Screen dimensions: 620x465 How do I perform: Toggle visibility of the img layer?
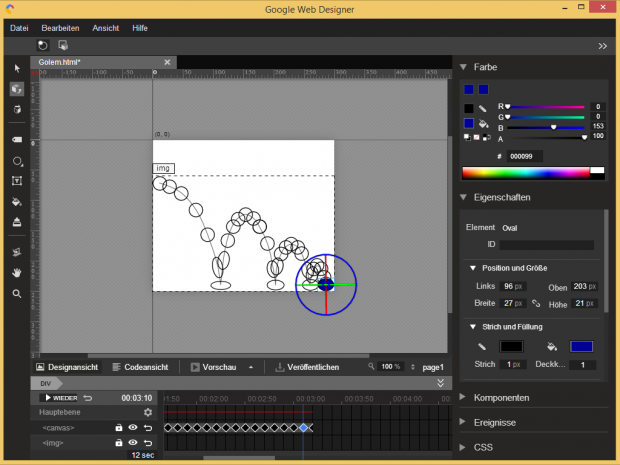click(x=132, y=442)
